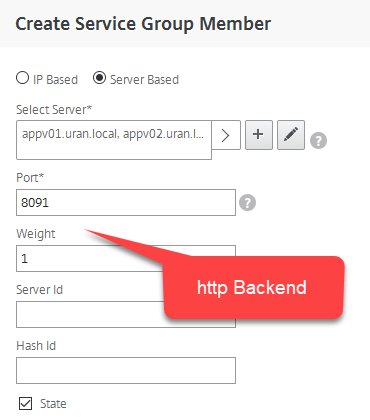This screenshot has width=370, height=420.
Task: Click the plus icon to add server
Action: coord(259,135)
